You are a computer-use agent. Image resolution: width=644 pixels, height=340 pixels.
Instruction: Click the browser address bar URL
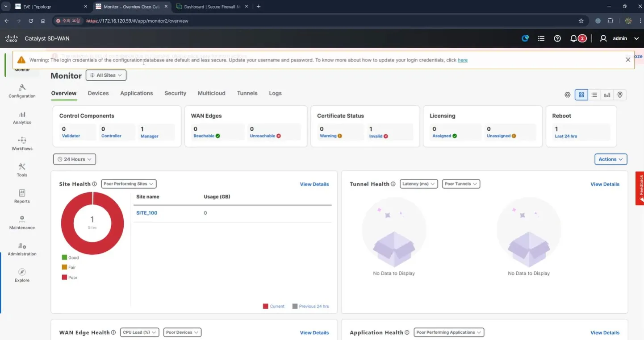[138, 21]
